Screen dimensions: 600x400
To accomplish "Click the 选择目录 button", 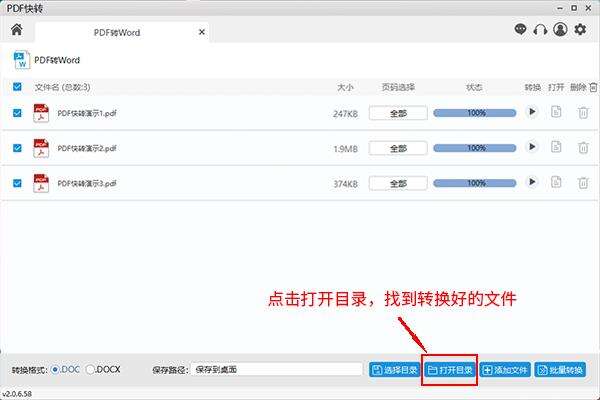I will 395,370.
